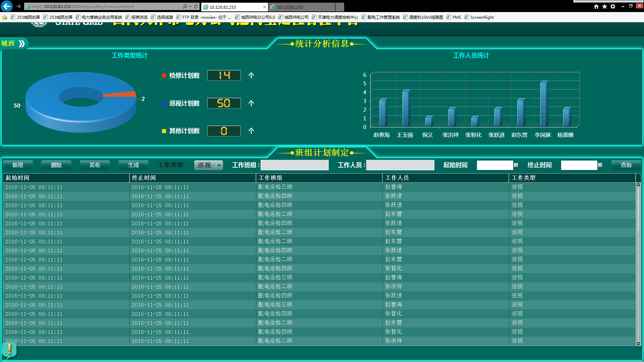Click the up arrow beside 其他计划数

251,131
